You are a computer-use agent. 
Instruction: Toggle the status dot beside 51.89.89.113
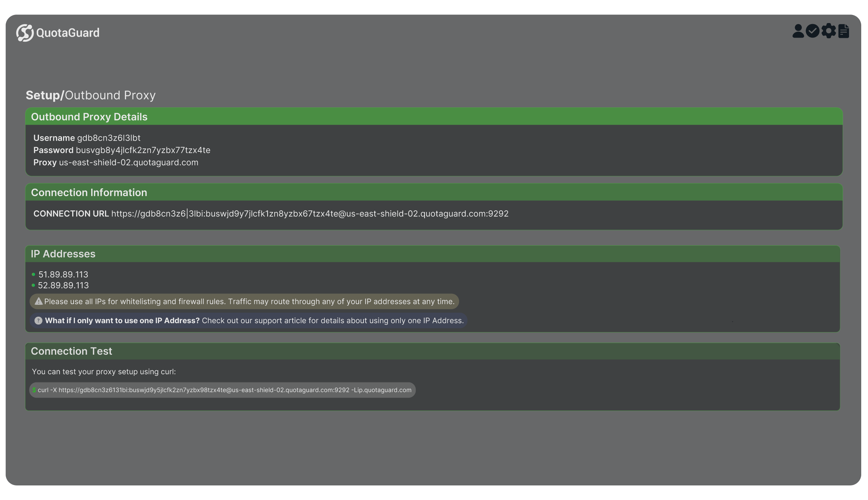tap(33, 274)
